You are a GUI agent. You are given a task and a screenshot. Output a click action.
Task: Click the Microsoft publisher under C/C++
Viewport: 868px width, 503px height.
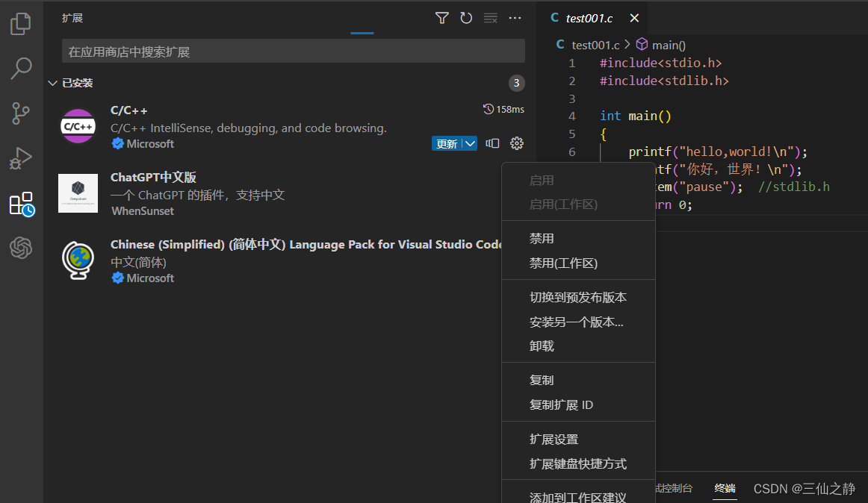click(150, 144)
